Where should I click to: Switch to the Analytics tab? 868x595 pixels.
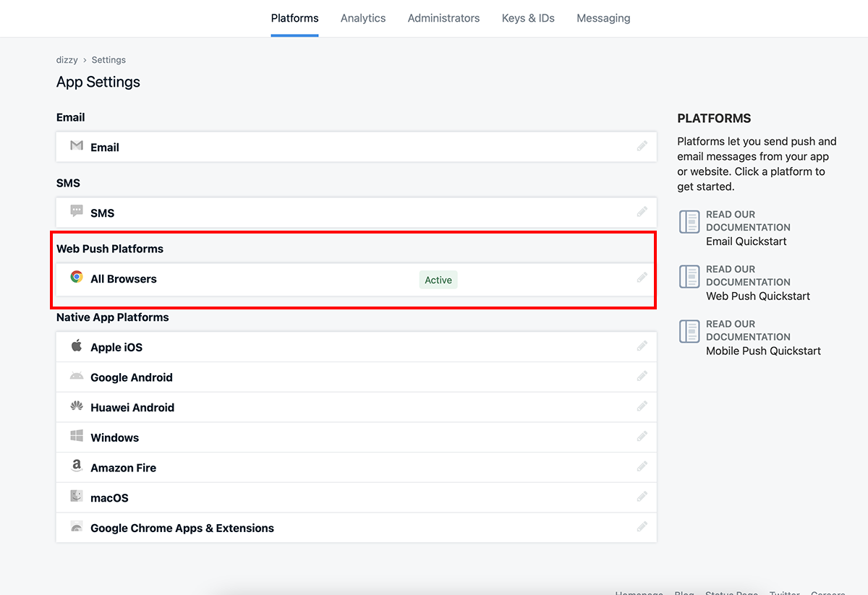pyautogui.click(x=363, y=18)
